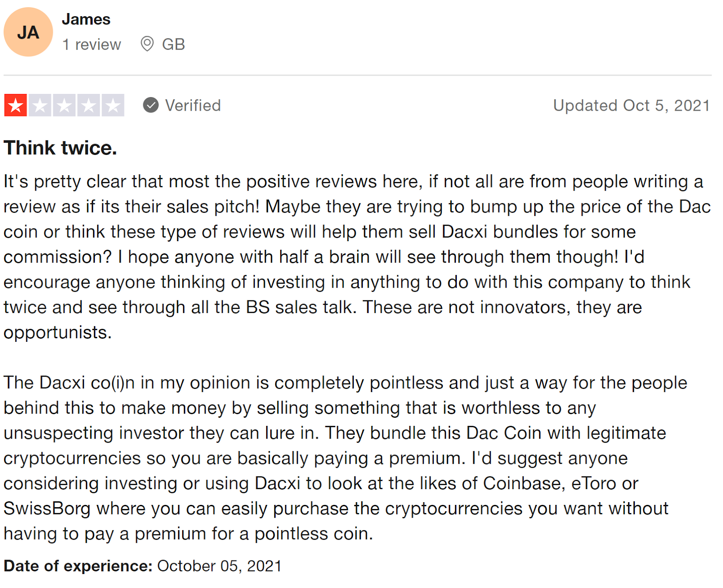Click the orange JA profile avatar
This screenshot has width=723, height=588.
(x=28, y=32)
